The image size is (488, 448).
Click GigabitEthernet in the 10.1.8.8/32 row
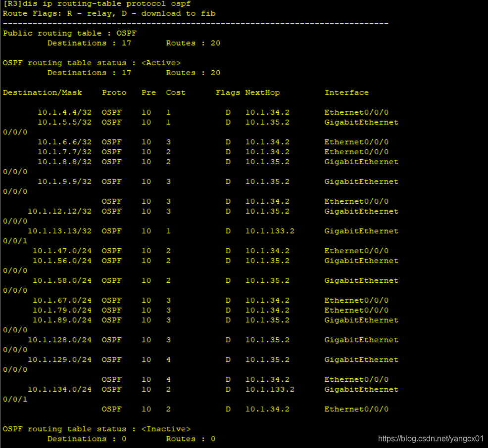pyautogui.click(x=361, y=162)
